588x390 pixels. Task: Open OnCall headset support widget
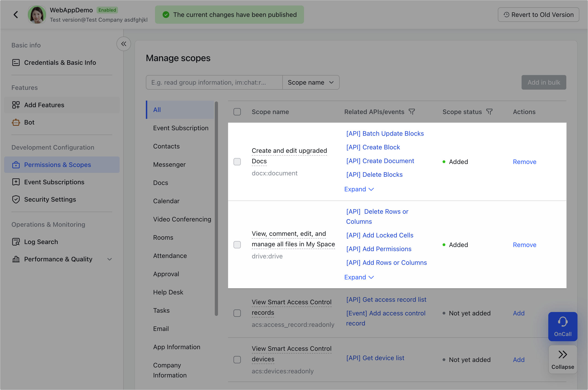tap(562, 326)
